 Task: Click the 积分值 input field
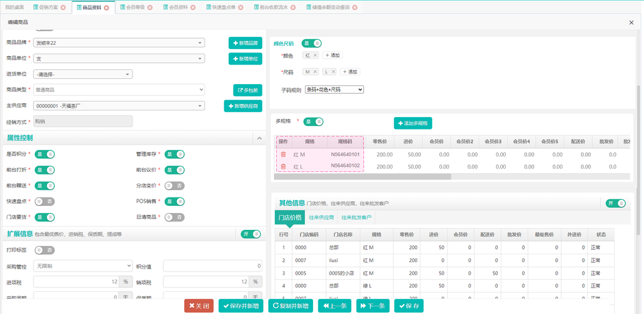[213, 266]
